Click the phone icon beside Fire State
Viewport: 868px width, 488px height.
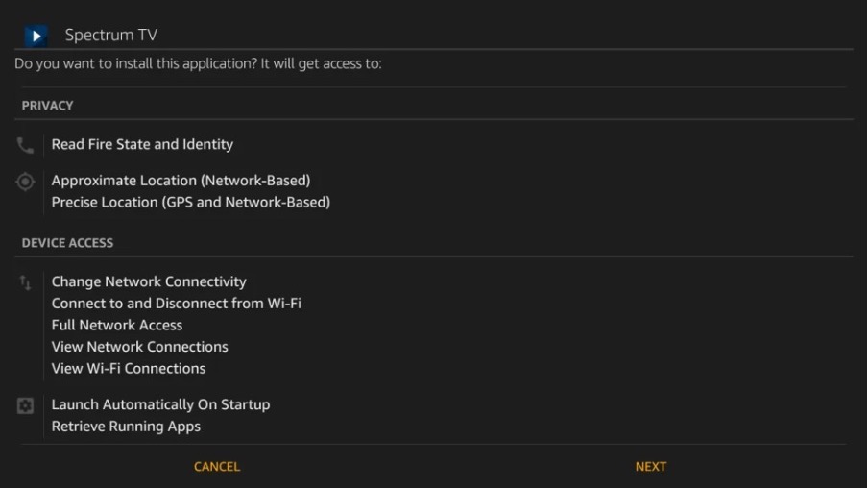pyautogui.click(x=25, y=145)
